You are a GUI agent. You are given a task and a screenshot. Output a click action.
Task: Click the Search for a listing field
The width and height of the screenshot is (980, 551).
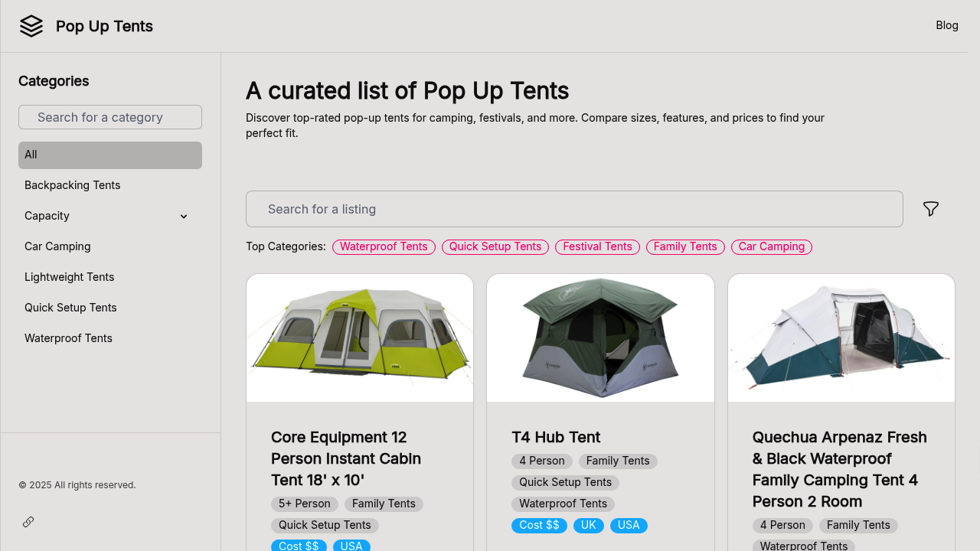(x=574, y=209)
